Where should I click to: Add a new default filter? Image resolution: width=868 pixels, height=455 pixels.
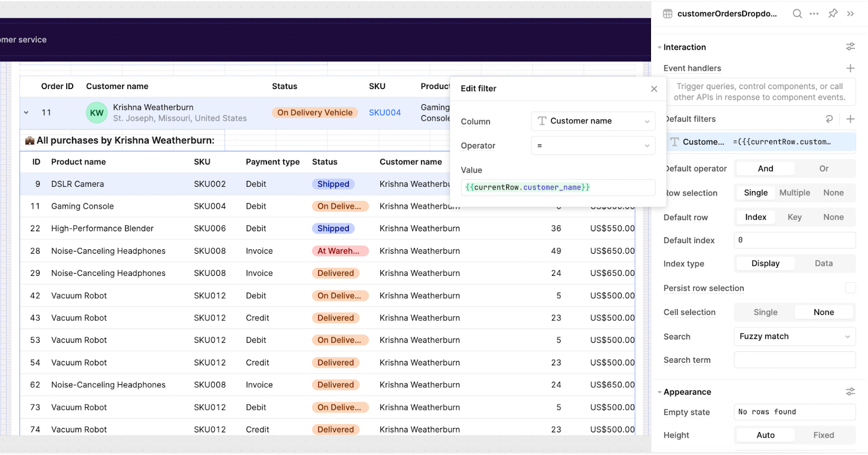(850, 119)
